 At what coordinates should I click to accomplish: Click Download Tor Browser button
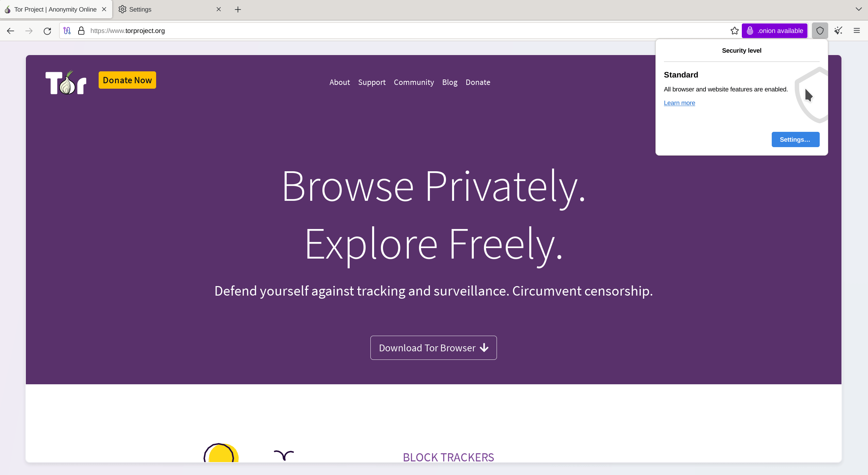(433, 348)
